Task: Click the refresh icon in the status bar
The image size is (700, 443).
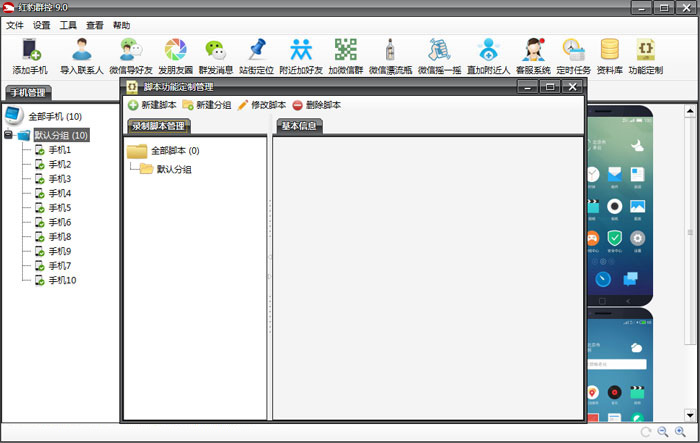Action: tap(646, 431)
